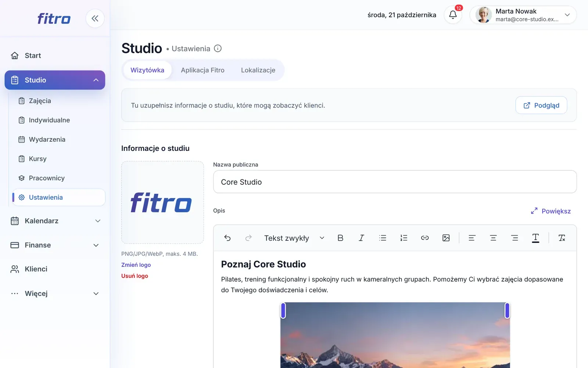The width and height of the screenshot is (588, 368).
Task: Click right resize handle on mountain image
Action: pyautogui.click(x=507, y=311)
